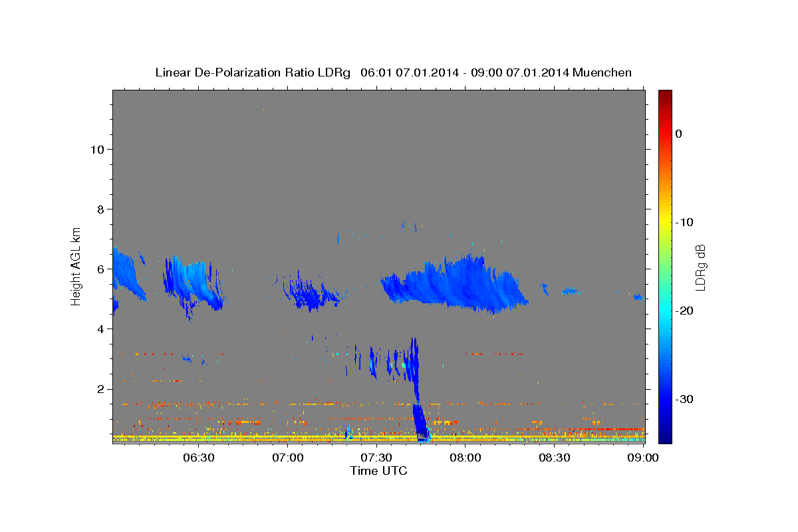Viewport: 798px width, 532px height.
Task: Click the 'LDRg dB' colorbar label
Action: click(x=700, y=268)
